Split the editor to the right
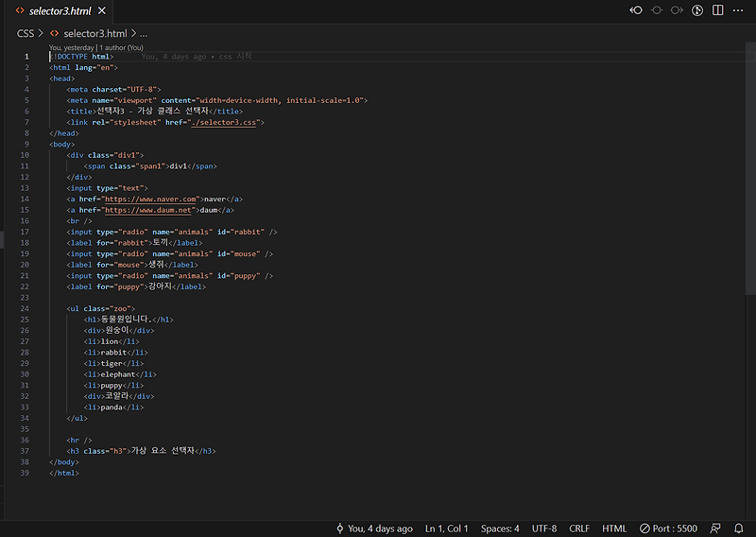The height and width of the screenshot is (537, 756). pyautogui.click(x=718, y=10)
